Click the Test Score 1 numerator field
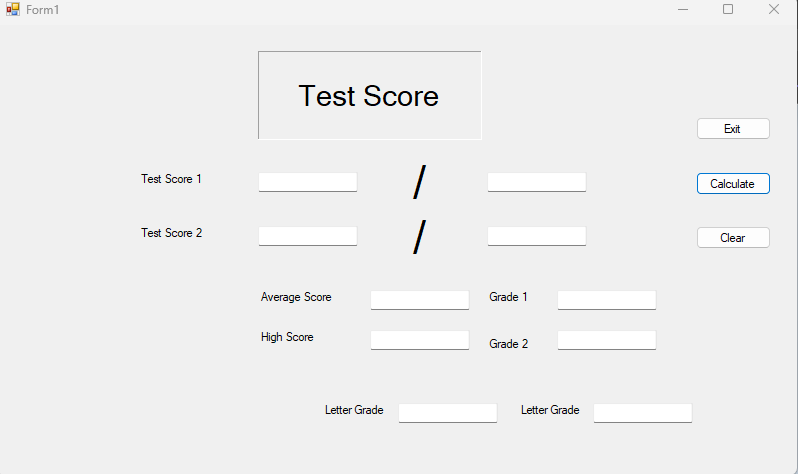The height and width of the screenshot is (474, 798). coord(307,182)
